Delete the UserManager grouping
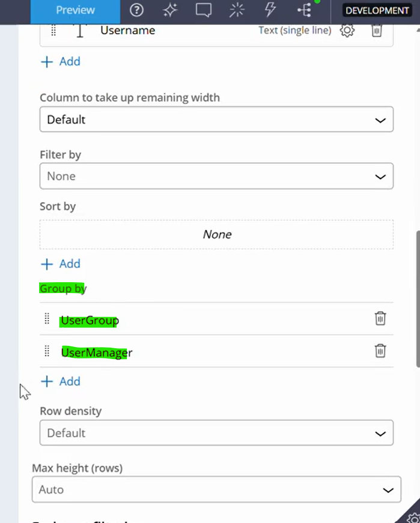Screen dimensions: 420x523 click(x=380, y=351)
